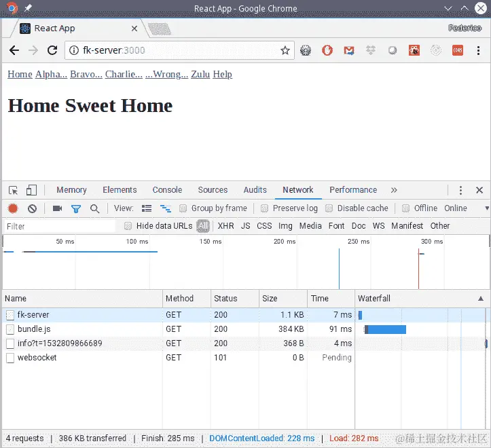Open the Online throttling dropdown
The image size is (491, 448).
[466, 208]
